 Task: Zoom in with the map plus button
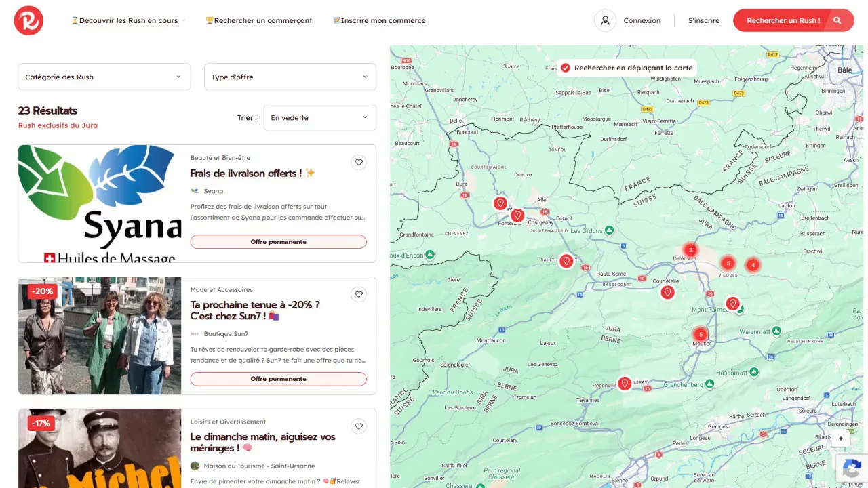tap(841, 439)
